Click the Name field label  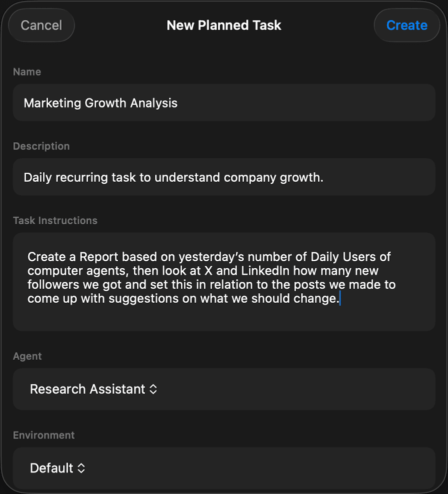tap(27, 72)
